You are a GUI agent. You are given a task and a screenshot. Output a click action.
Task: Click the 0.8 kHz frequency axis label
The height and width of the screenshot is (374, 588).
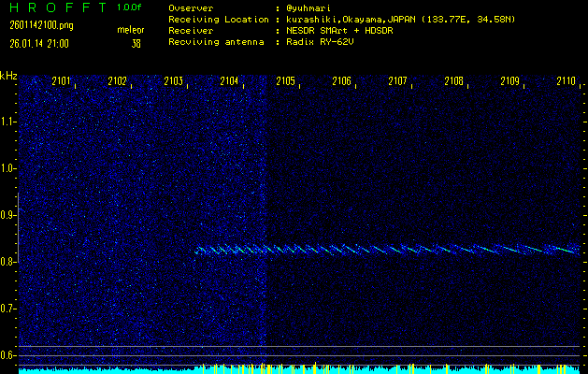[x=9, y=262]
